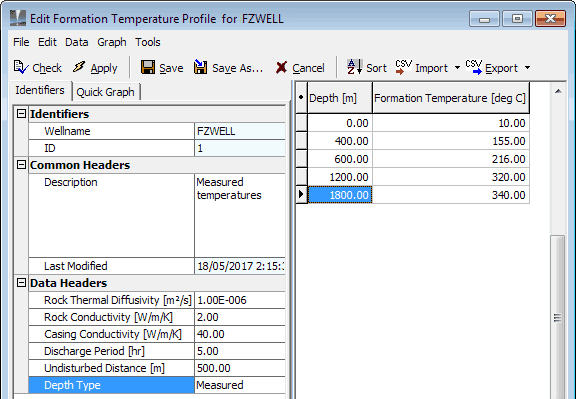Click the Description value Measured temperatures
576x399 pixels.
240,215
